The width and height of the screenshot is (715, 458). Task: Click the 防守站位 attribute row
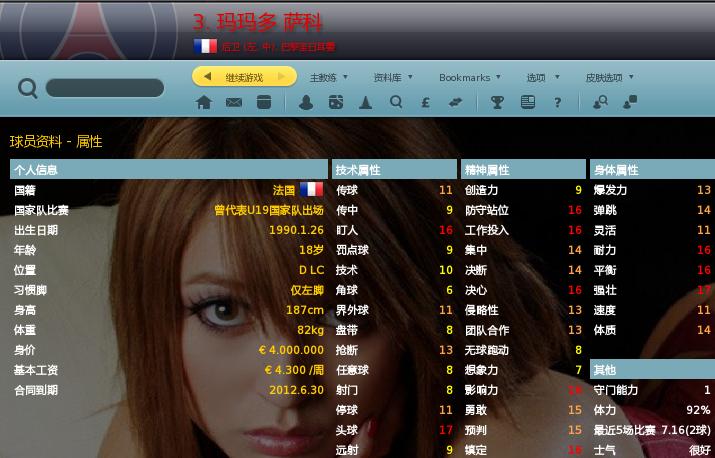[x=523, y=210]
